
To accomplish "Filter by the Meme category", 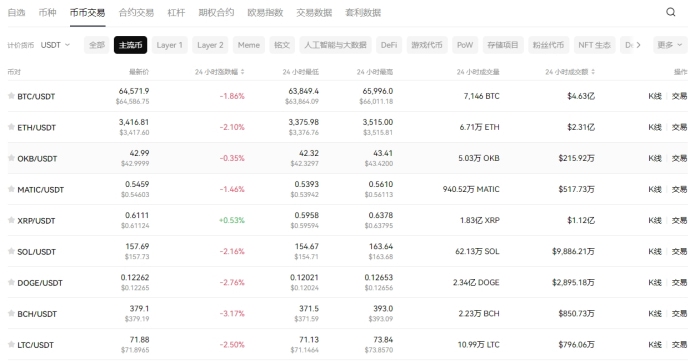I will click(249, 45).
